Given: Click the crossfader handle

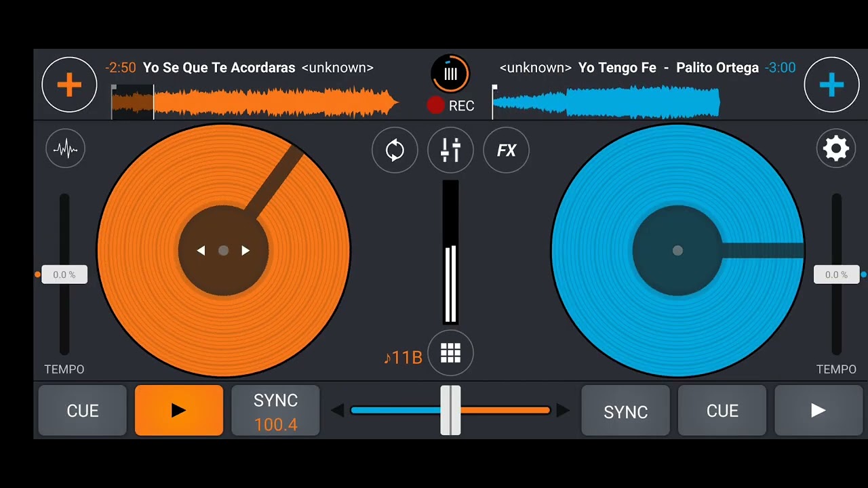Looking at the screenshot, I should click(450, 410).
